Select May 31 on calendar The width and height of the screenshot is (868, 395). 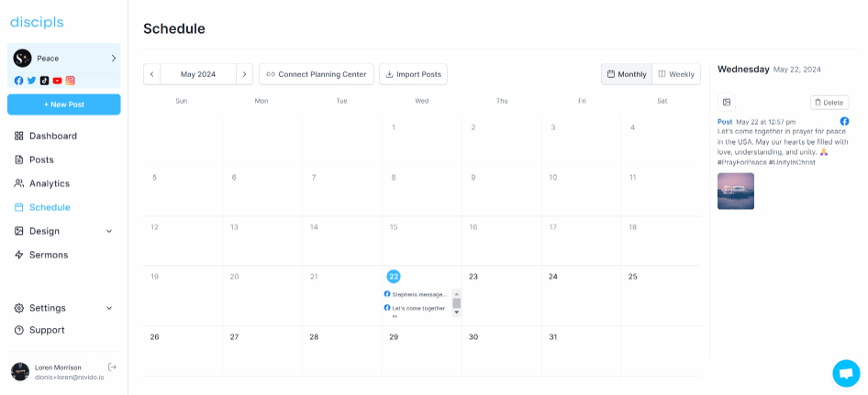[x=553, y=337]
